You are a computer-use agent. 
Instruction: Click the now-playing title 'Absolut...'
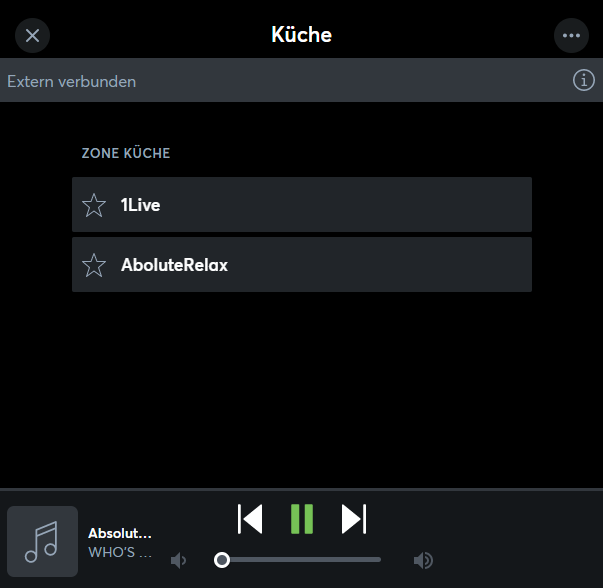[120, 534]
